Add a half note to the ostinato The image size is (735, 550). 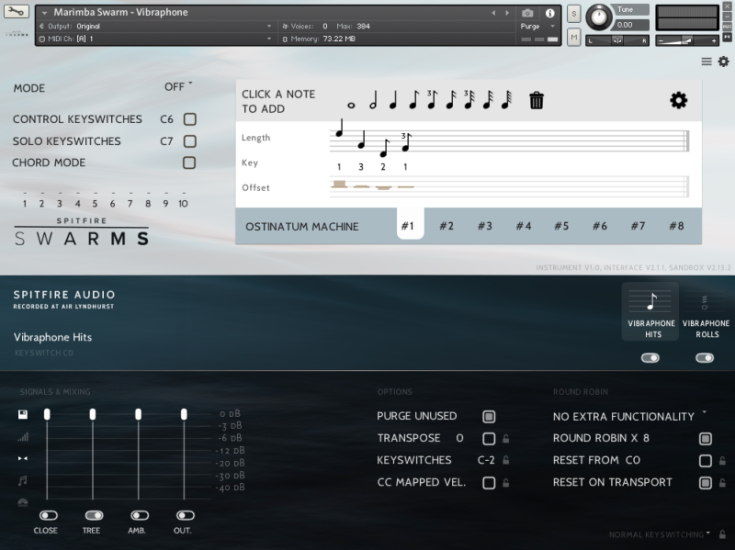pos(373,100)
